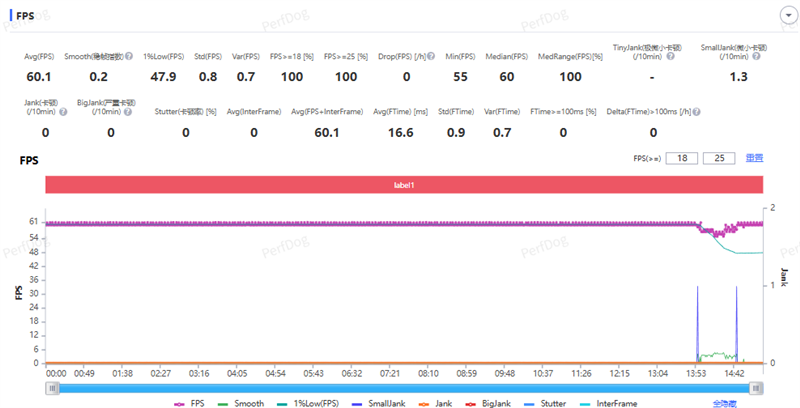Click the left handle of time range slider
Viewport: 800px width, 408px height.
click(x=51, y=387)
